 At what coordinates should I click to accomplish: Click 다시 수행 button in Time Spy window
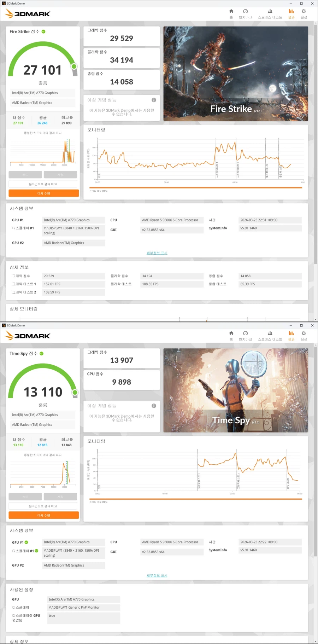(x=43, y=515)
